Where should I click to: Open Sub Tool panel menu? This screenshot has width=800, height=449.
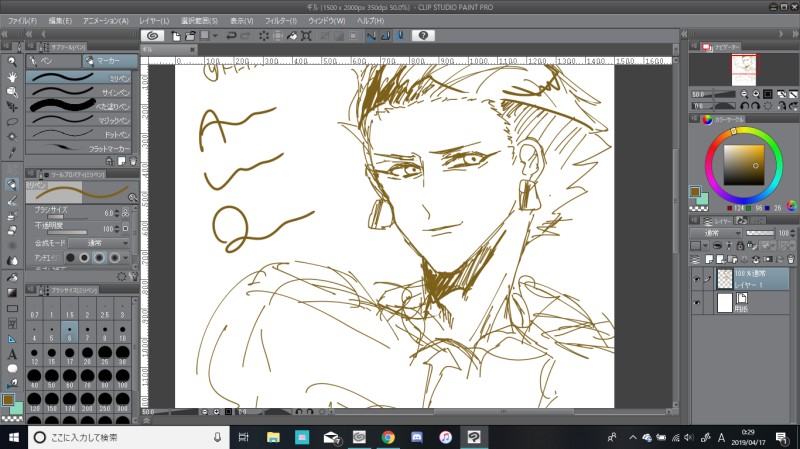point(31,47)
